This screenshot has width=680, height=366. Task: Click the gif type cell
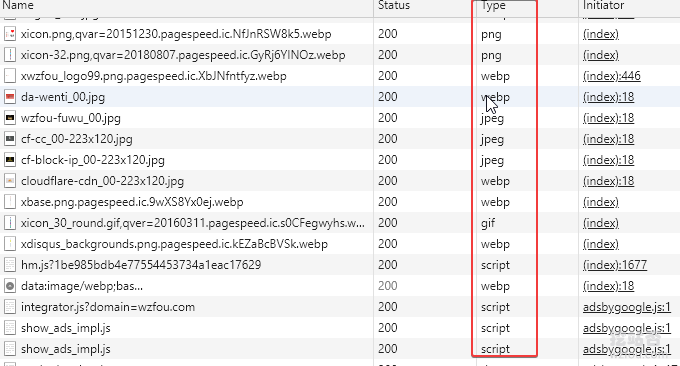click(x=488, y=223)
